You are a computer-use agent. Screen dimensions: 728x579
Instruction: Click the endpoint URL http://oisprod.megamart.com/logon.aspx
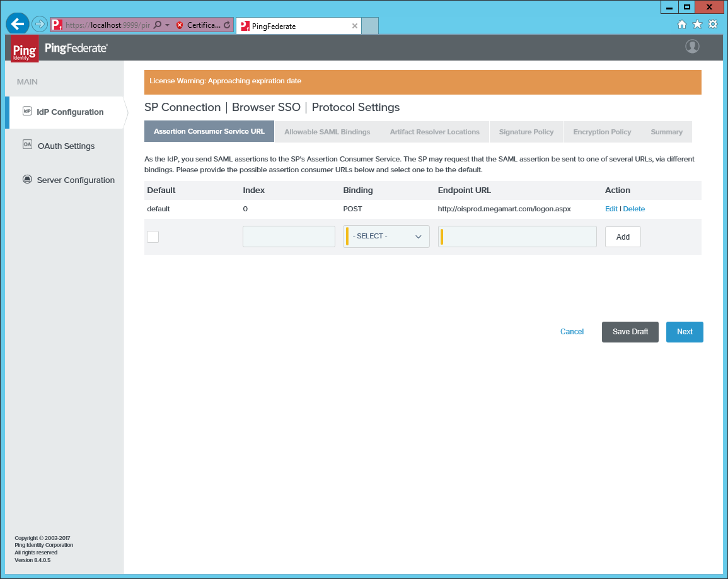(x=504, y=209)
